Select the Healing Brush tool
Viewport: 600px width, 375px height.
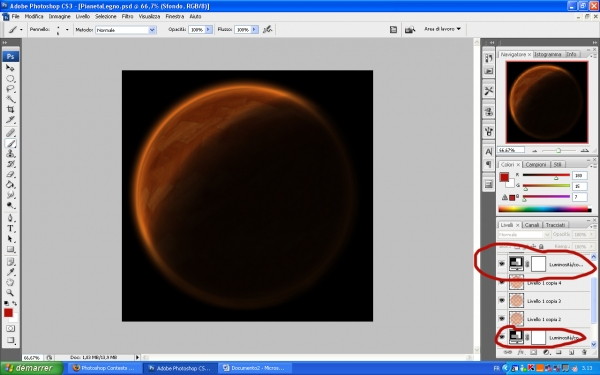pos(10,133)
